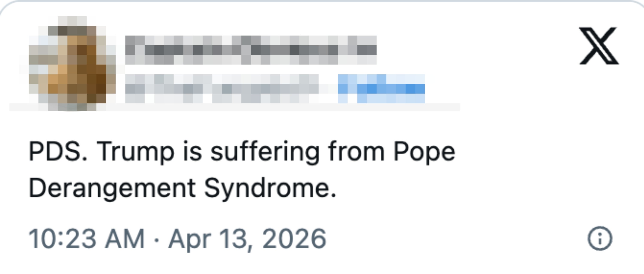Viewport: 644px width, 274px height.
Task: Open the blurred author display name
Action: 251,50
